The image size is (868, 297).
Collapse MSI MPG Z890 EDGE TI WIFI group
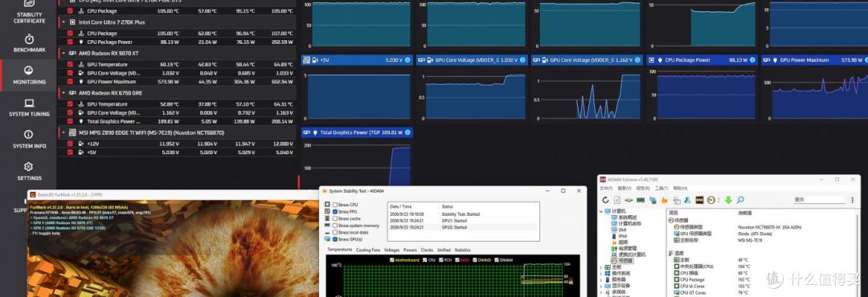coord(63,132)
